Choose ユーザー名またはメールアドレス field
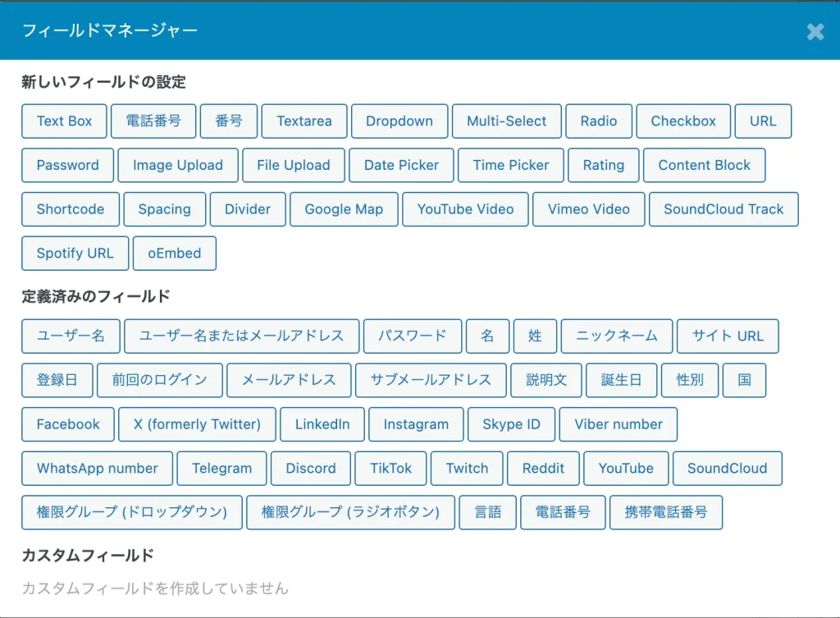Viewport: 840px width, 618px height. pos(242,336)
